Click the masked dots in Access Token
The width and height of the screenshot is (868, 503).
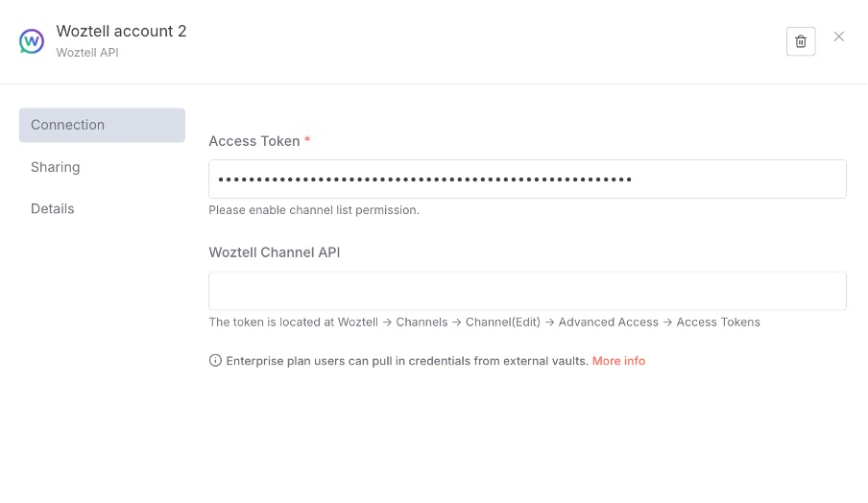424,180
